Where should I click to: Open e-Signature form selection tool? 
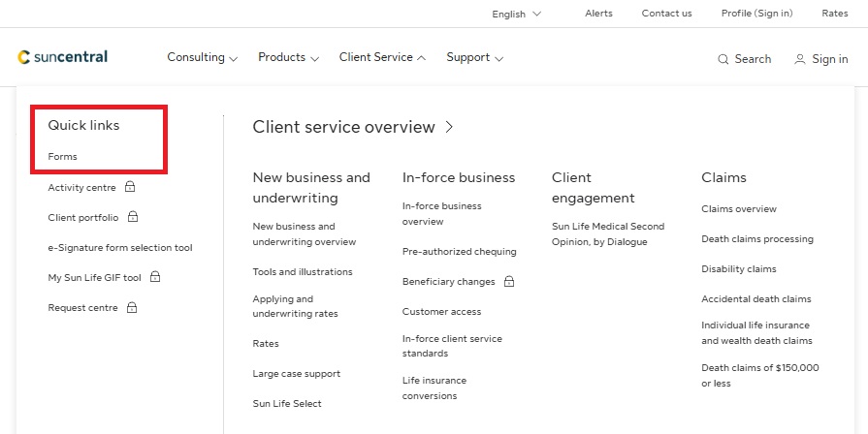click(120, 247)
